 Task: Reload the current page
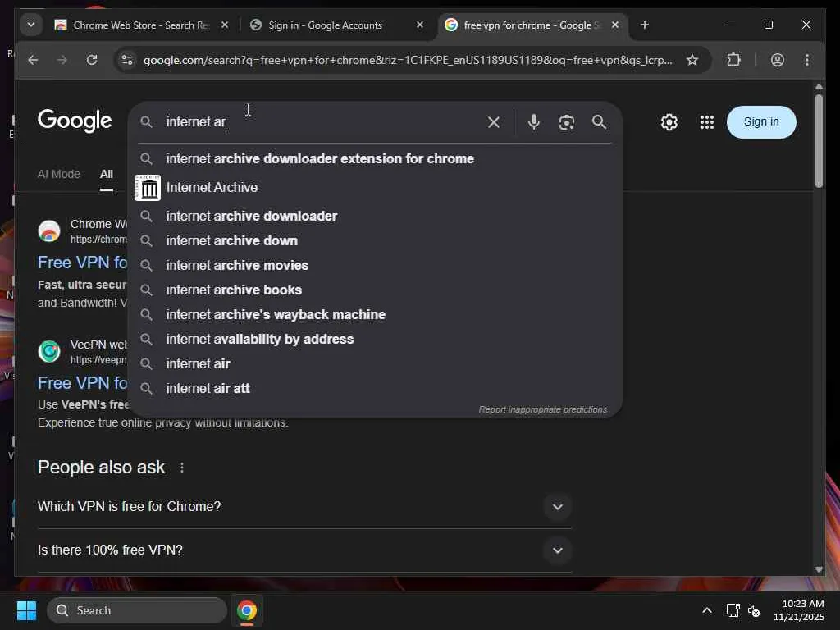click(92, 60)
